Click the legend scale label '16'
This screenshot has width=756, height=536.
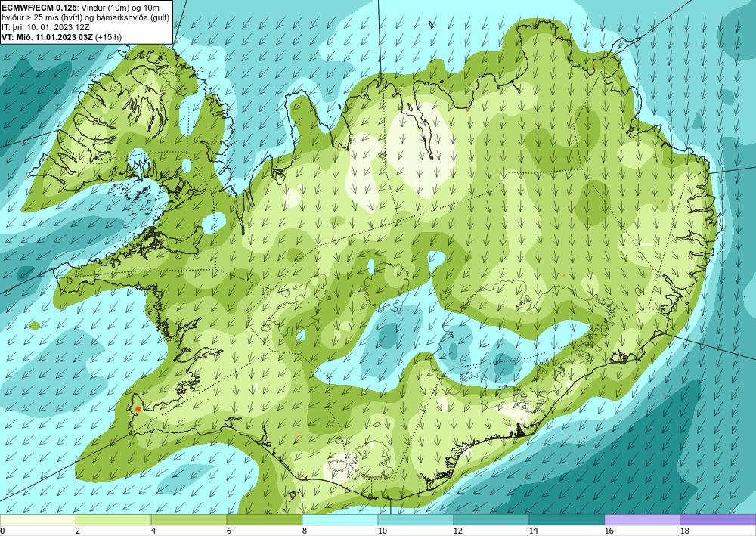coord(609,531)
